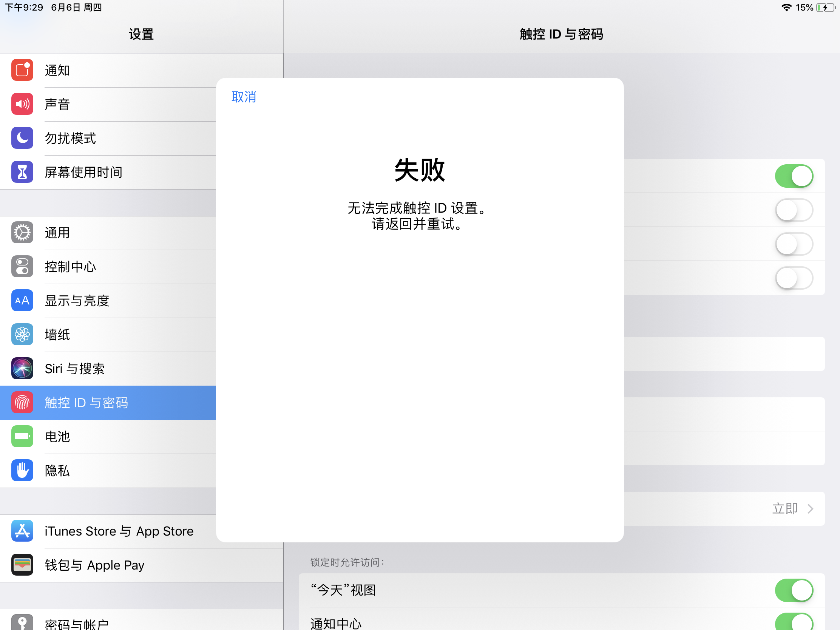Open iTunes Store 与 App Store settings
Screen dimensions: 840x630
coord(119,531)
